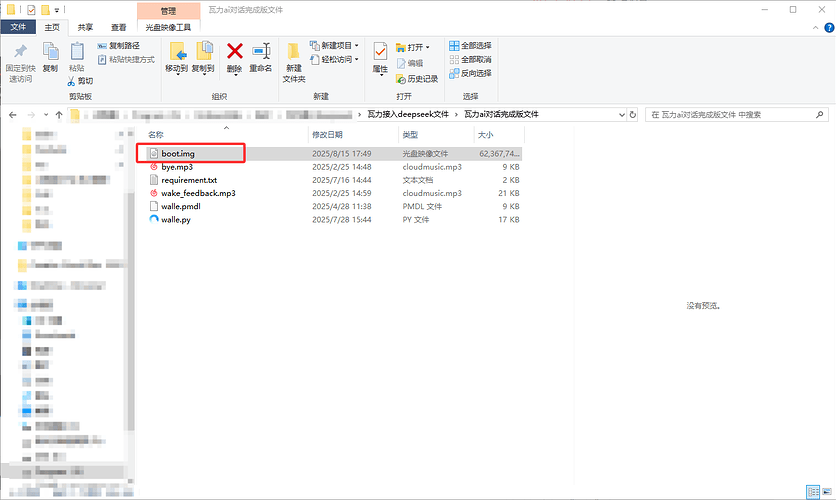Screen dimensions: 836x500
Task: Click the Rename (重命名) ribbon icon
Action: (261, 52)
